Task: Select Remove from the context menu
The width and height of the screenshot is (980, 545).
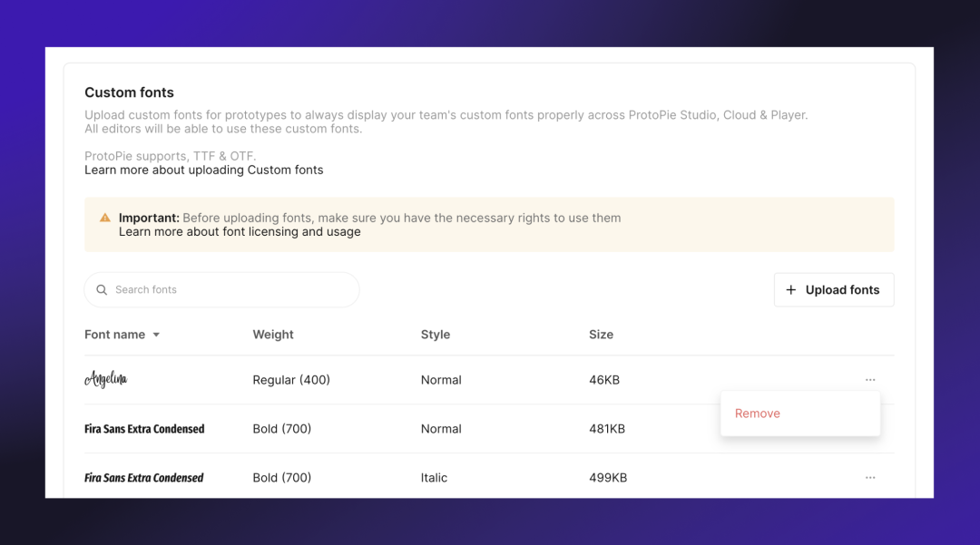Action: click(x=757, y=414)
